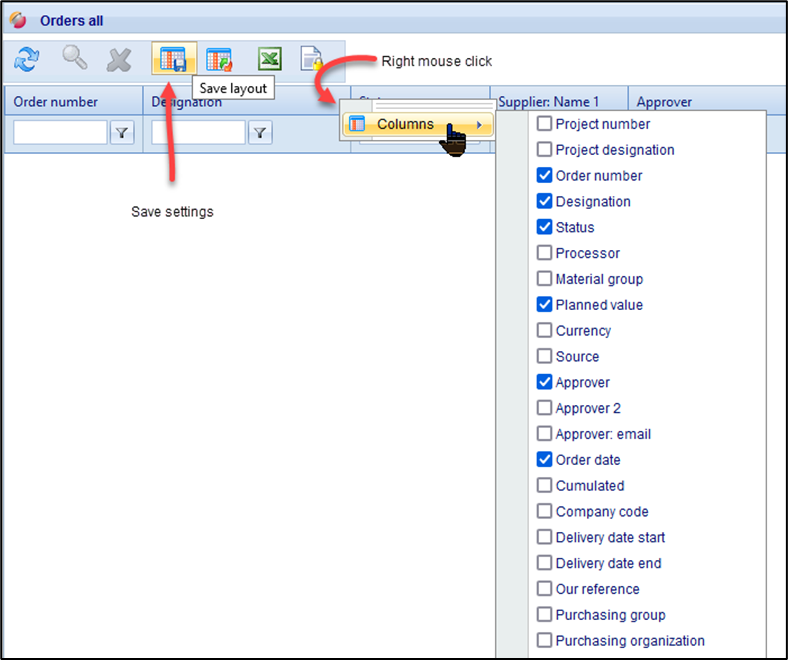788x660 pixels.
Task: Click the Order number column header
Action: pyautogui.click(x=56, y=102)
